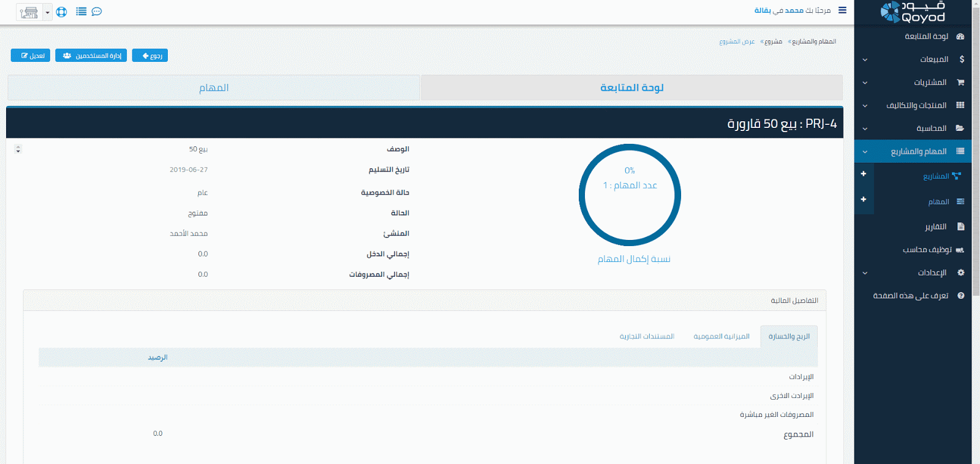
Task: Click the plus icon beside المشاريع
Action: pyautogui.click(x=864, y=174)
